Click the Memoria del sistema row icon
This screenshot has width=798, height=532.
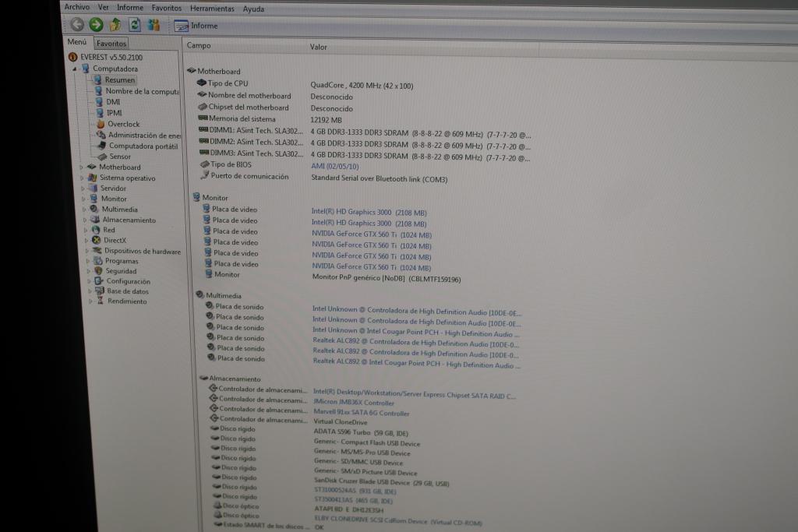pyautogui.click(x=203, y=118)
